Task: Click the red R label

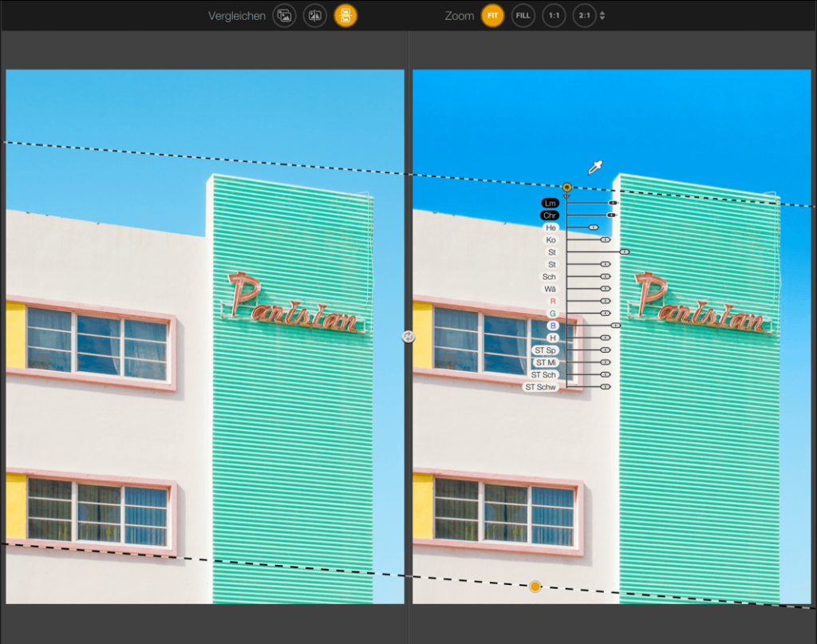Action: pos(553,301)
